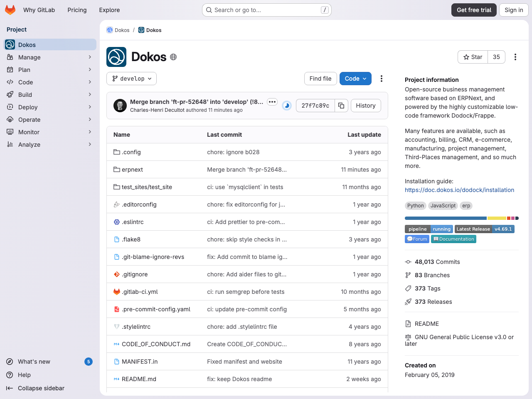Viewport: 532px width, 399px height.
Task: Click the GitLab fox logo
Action: pos(10,10)
